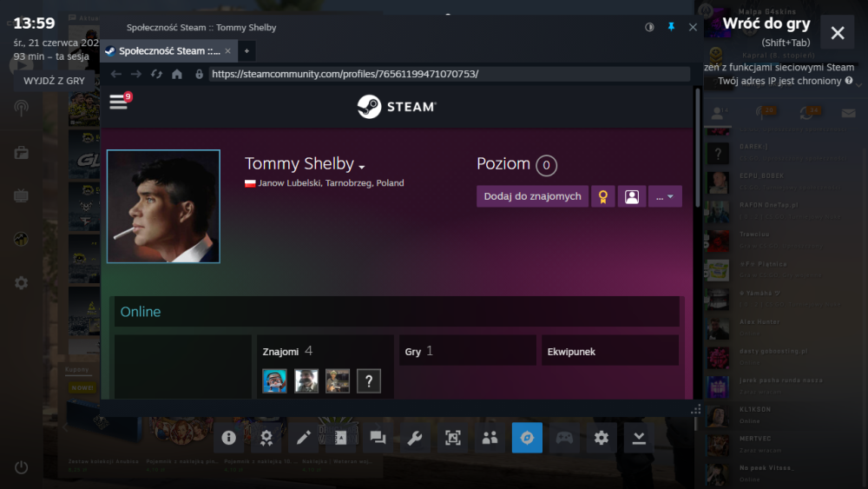
Task: Toggle the window transparency half-circle icon
Action: pos(649,27)
